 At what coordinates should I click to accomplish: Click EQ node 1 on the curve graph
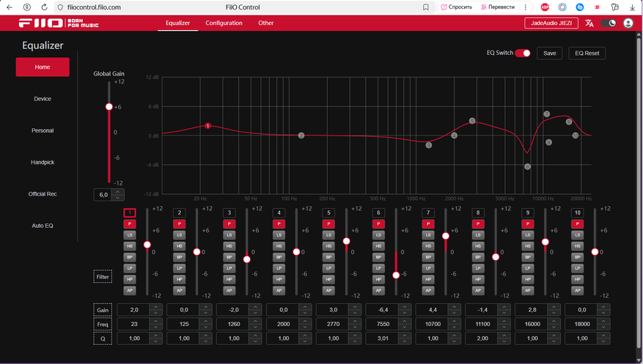point(208,126)
